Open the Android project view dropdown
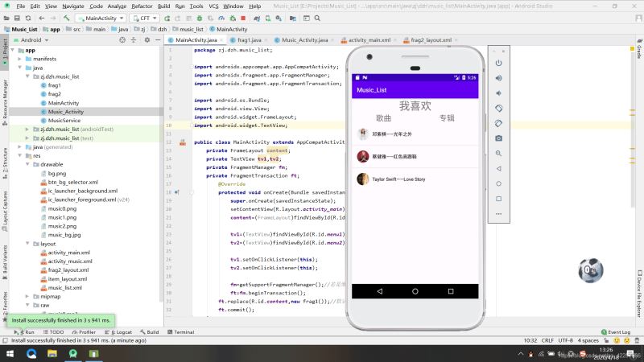Image resolution: width=644 pixels, height=362 pixels. click(x=31, y=39)
